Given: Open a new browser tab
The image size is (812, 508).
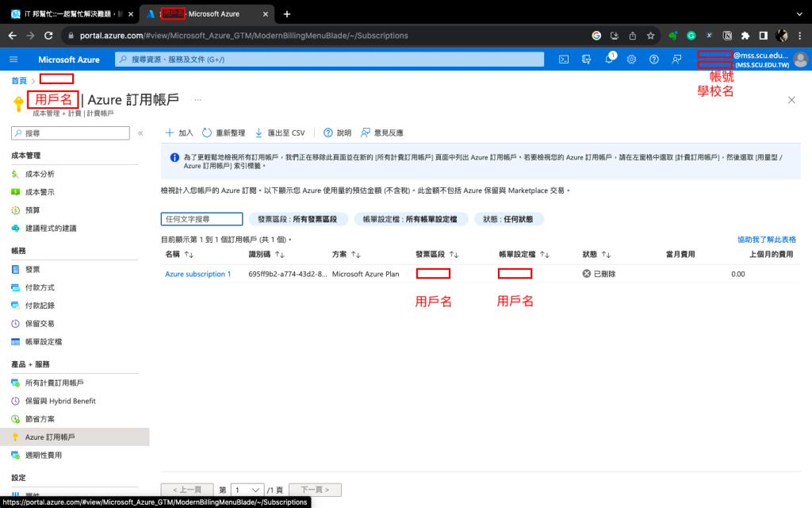Looking at the screenshot, I should tap(287, 14).
